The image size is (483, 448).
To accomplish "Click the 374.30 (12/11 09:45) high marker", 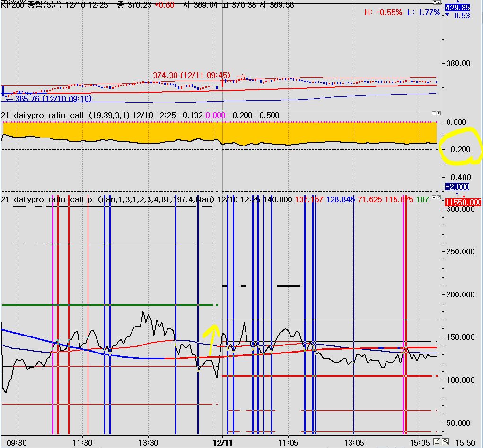I will [192, 75].
